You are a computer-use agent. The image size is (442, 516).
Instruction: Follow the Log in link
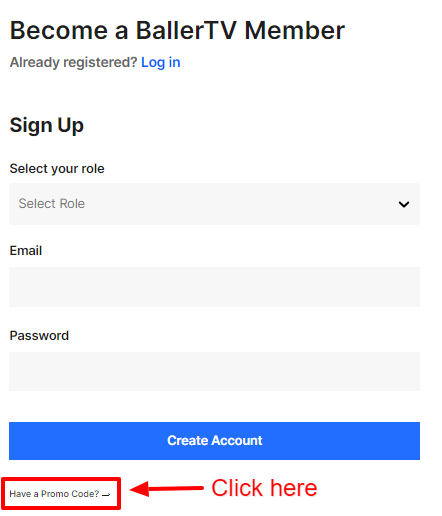(161, 62)
